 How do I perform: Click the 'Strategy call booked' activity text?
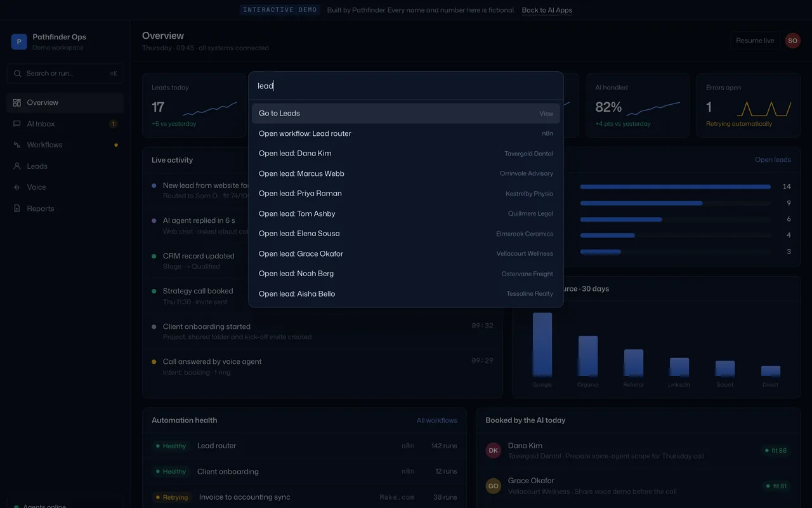click(x=198, y=291)
